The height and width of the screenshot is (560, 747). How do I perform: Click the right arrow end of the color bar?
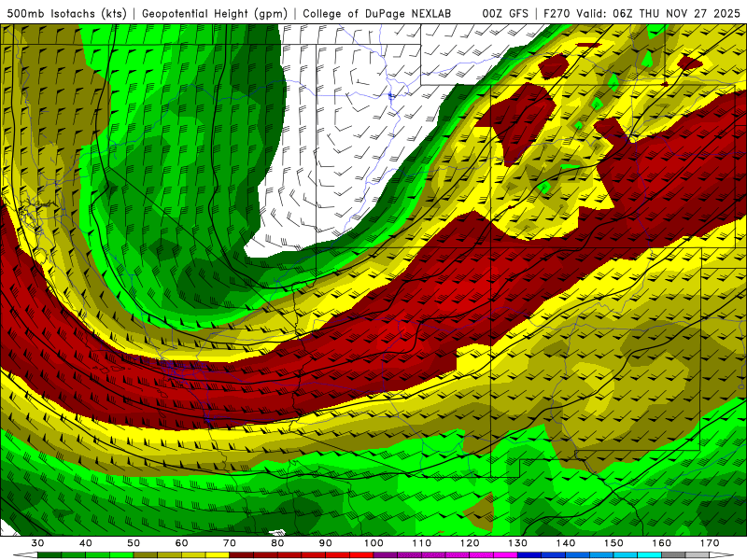[722, 554]
